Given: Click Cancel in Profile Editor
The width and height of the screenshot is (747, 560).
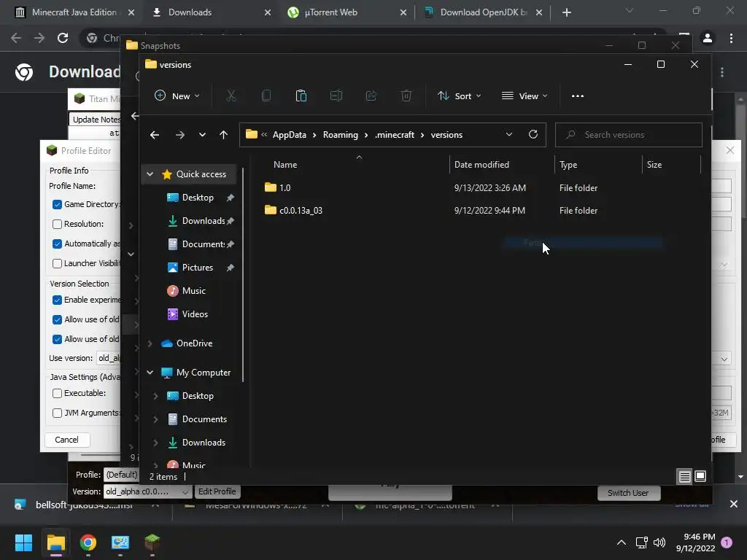Looking at the screenshot, I should [66, 440].
